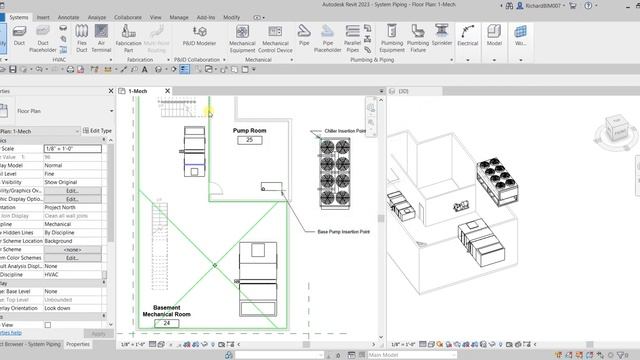The height and width of the screenshot is (360, 640).
Task: Click the Properties panel vertical scrollbar
Action: (111, 192)
